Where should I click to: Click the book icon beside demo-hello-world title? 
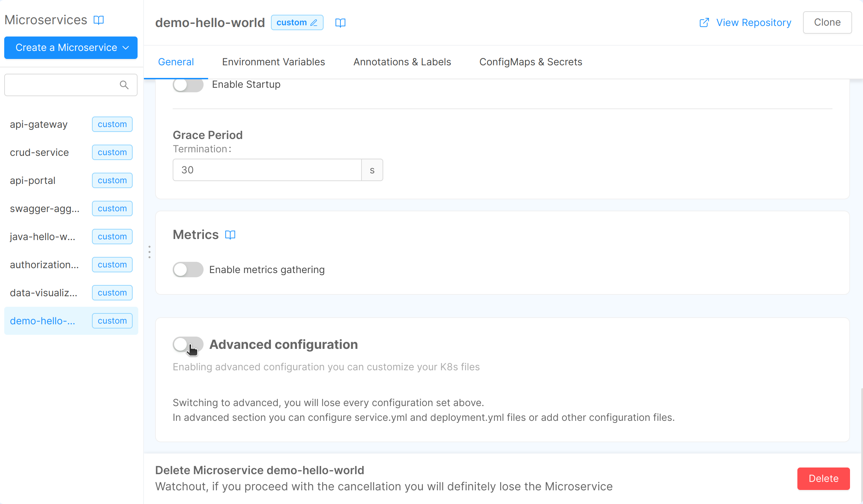(340, 23)
